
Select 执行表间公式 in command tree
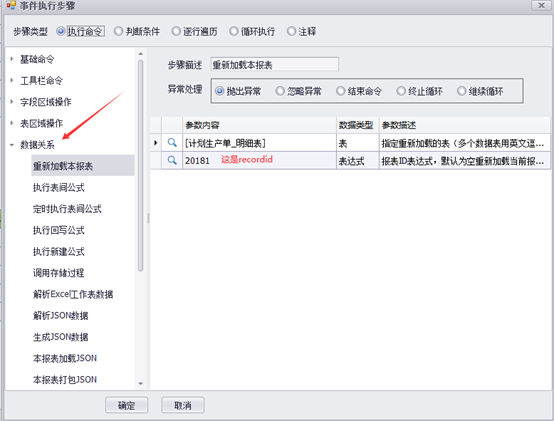59,188
